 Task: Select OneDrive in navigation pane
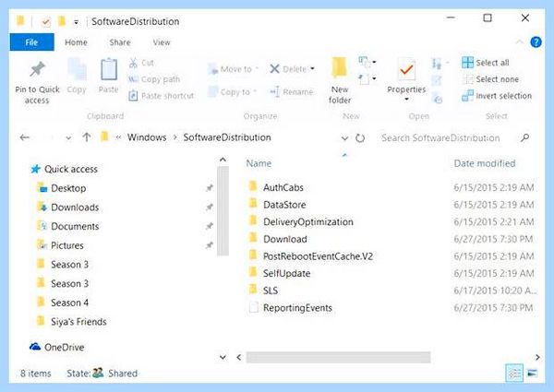pos(57,348)
